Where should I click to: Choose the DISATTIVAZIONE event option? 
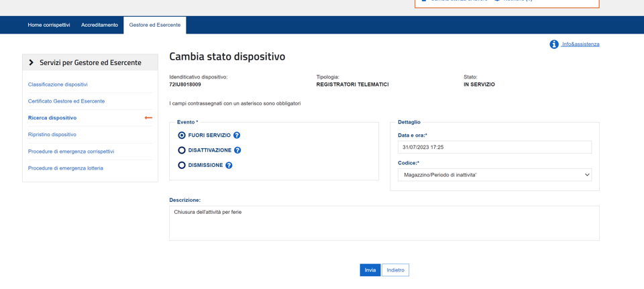[182, 150]
